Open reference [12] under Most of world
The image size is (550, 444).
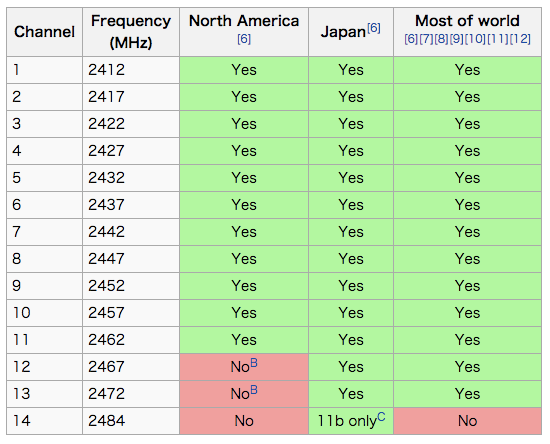tap(520, 39)
